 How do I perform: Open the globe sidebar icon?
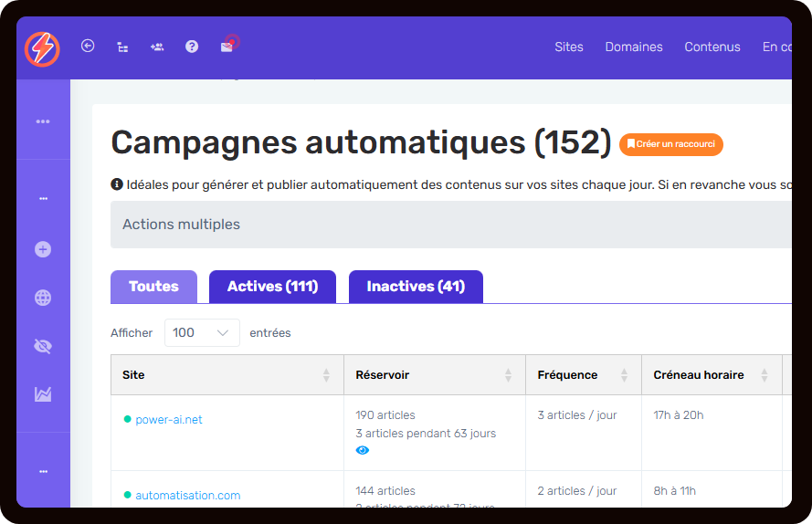(43, 298)
